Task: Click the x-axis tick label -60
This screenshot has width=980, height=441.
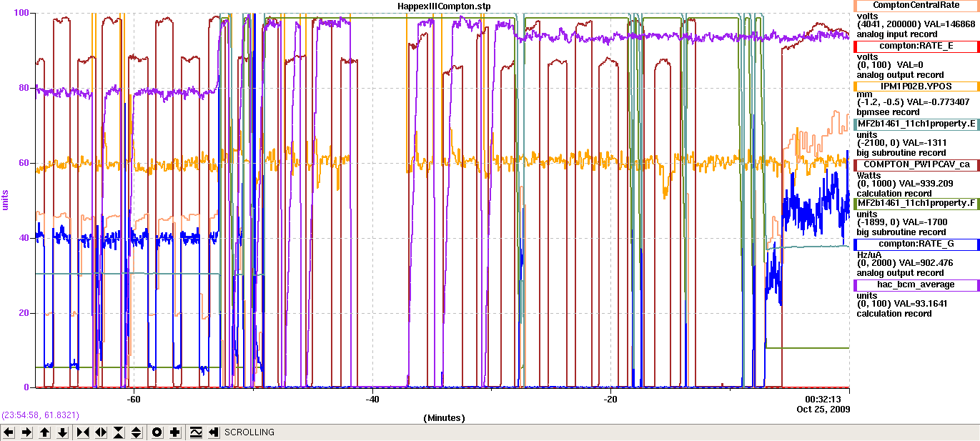Action: pos(134,398)
